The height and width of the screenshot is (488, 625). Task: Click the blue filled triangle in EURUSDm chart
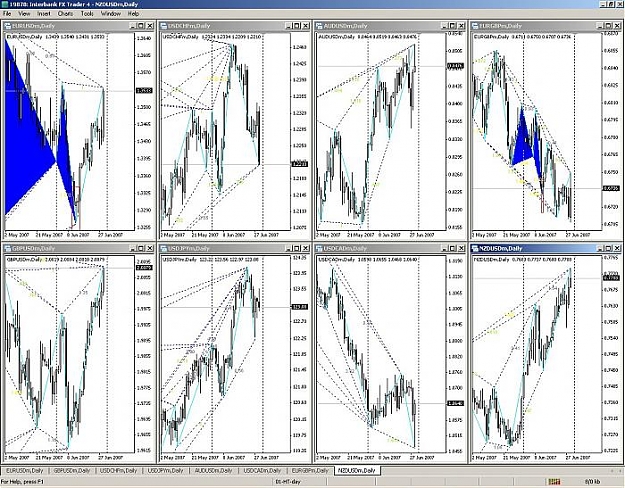click(24, 148)
